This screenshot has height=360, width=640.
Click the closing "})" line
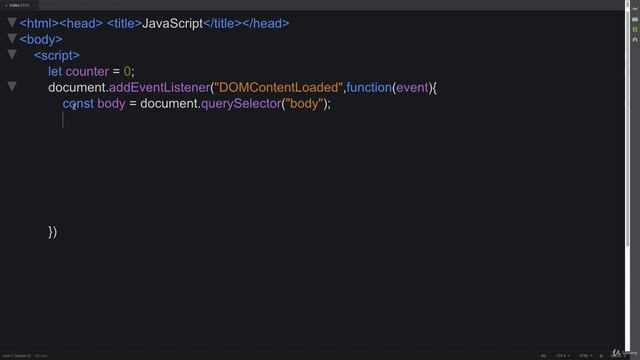tap(52, 232)
